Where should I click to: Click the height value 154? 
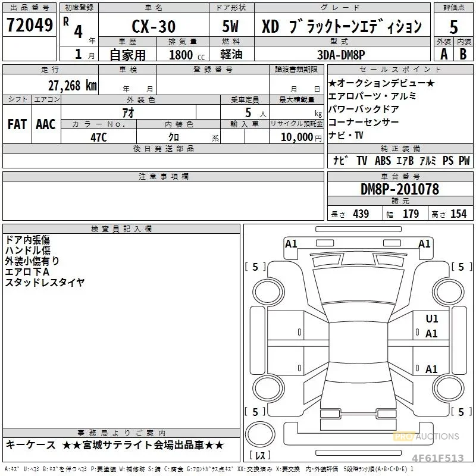coord(458,214)
